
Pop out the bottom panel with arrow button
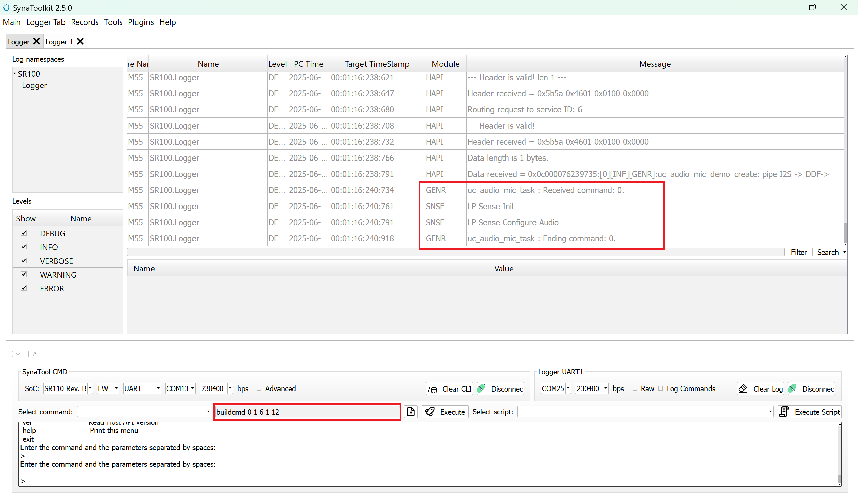[x=34, y=354]
